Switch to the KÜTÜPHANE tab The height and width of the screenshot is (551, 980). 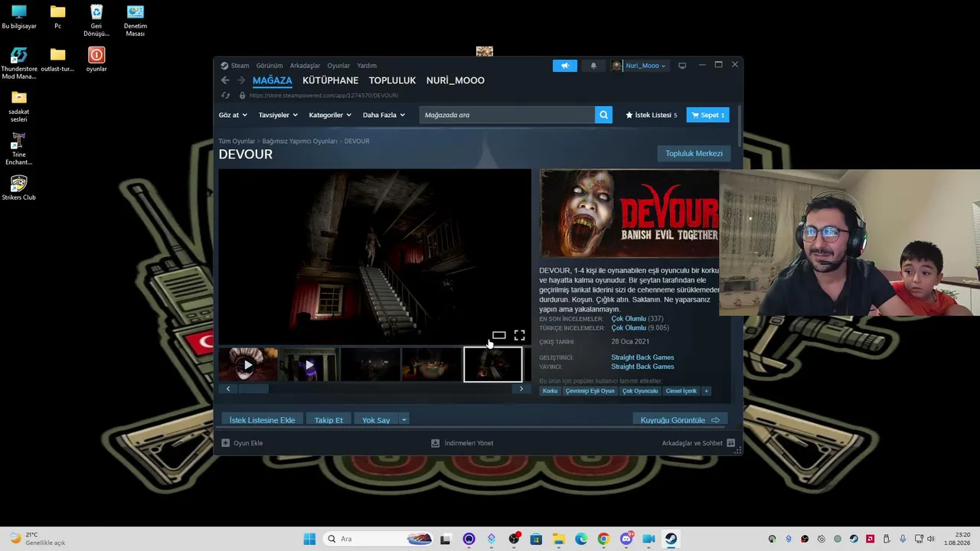click(x=331, y=80)
